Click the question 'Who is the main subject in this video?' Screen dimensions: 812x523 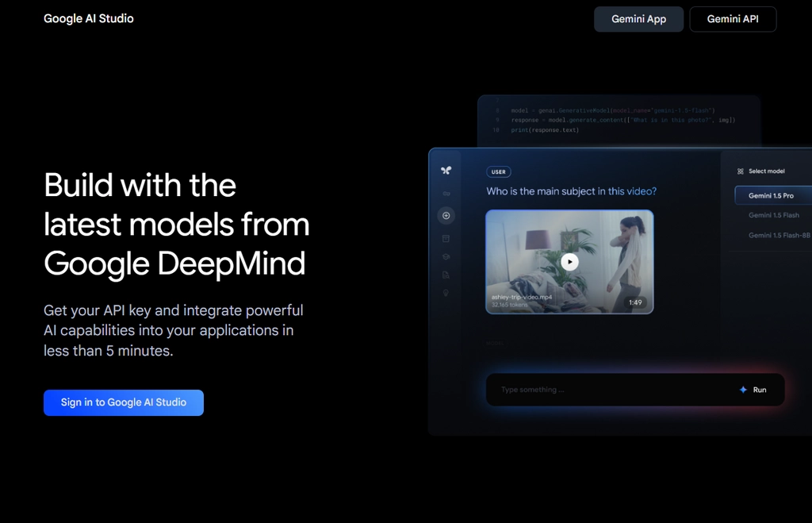571,191
